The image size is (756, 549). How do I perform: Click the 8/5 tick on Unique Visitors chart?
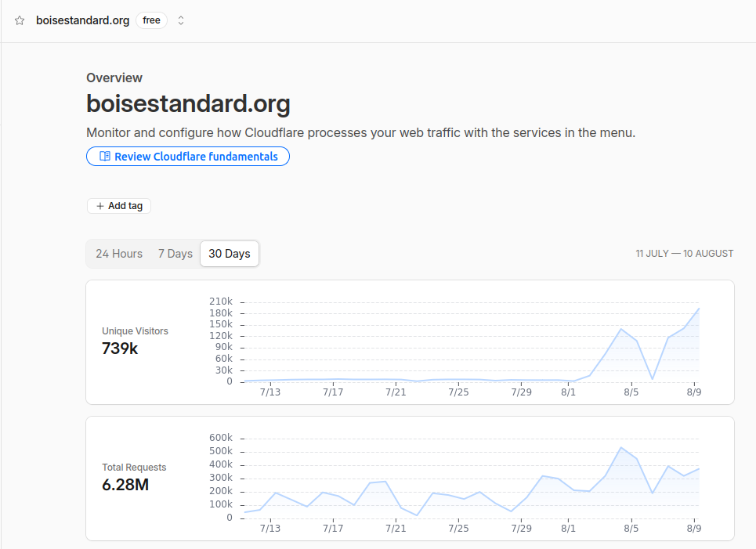631,392
